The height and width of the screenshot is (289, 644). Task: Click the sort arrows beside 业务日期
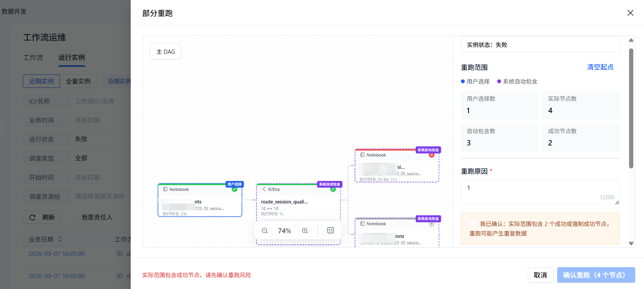coord(60,239)
